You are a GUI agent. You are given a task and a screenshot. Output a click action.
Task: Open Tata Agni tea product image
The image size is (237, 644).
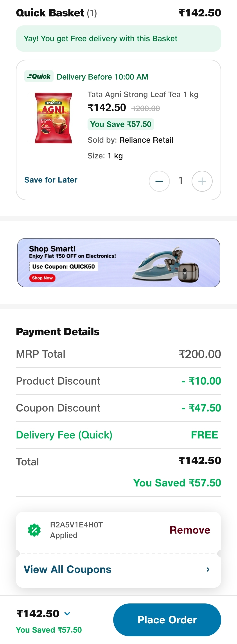[x=53, y=118]
